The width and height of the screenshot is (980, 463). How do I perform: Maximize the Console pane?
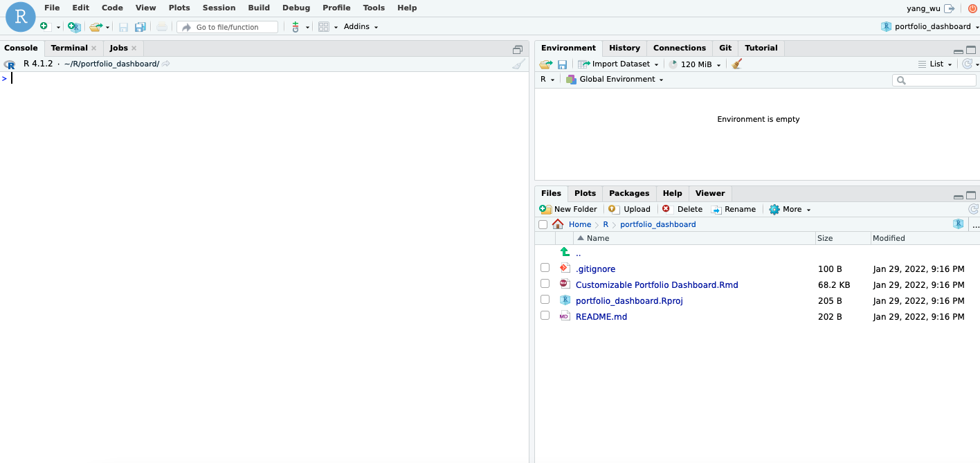point(518,49)
